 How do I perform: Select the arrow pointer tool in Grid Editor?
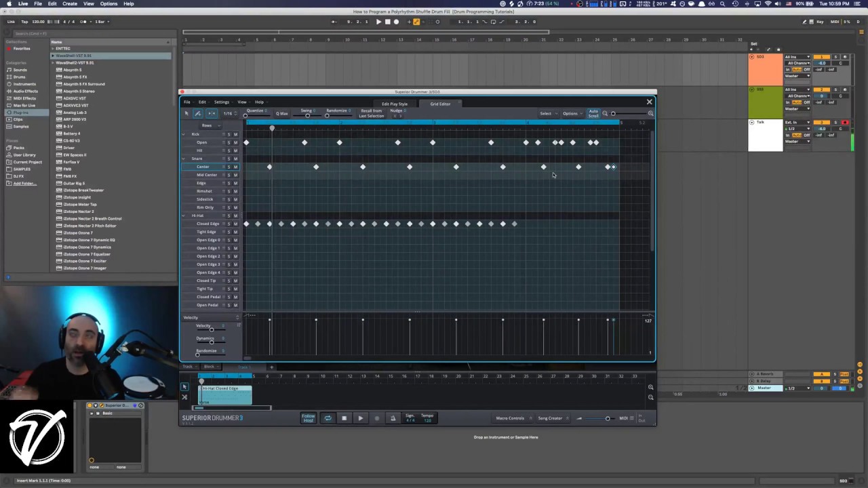(186, 113)
